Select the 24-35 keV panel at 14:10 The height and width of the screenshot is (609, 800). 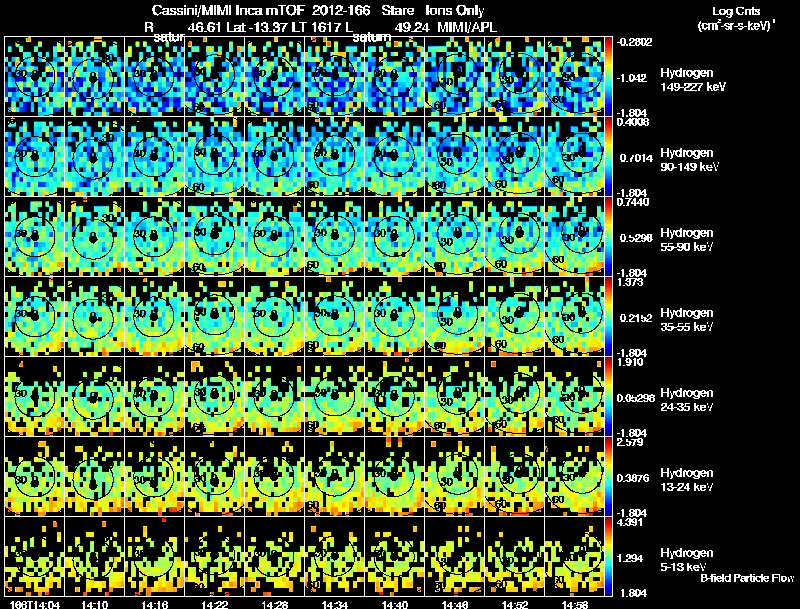94,396
